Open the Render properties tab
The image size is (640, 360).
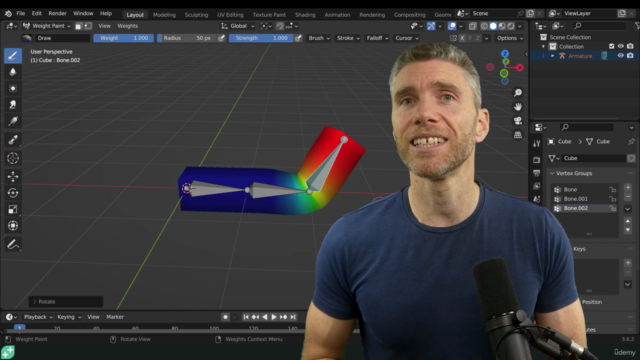(536, 160)
